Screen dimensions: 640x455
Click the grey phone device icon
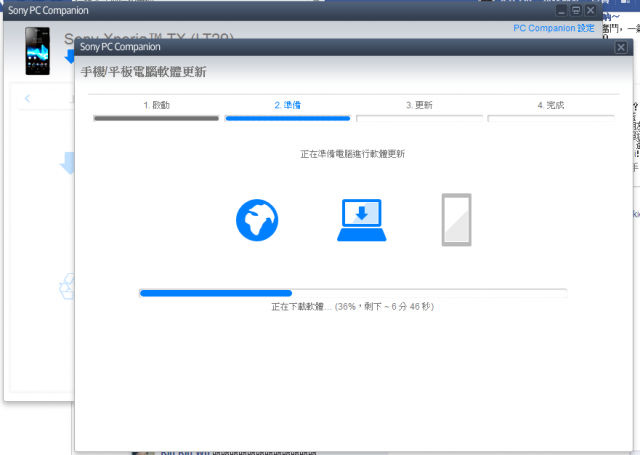[x=456, y=220]
